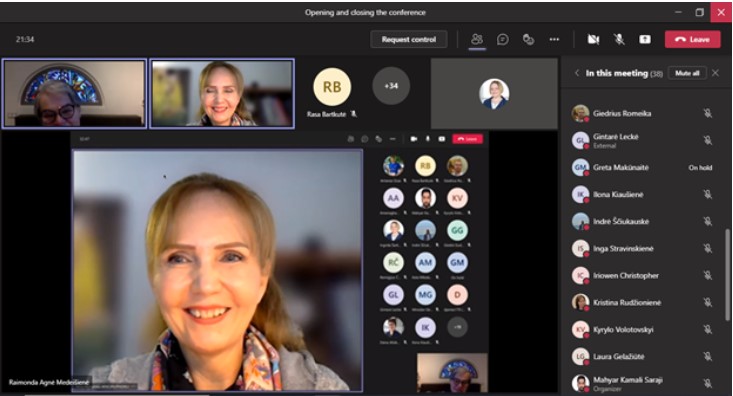Toggle mute for Gintarė Leckė

pyautogui.click(x=708, y=140)
